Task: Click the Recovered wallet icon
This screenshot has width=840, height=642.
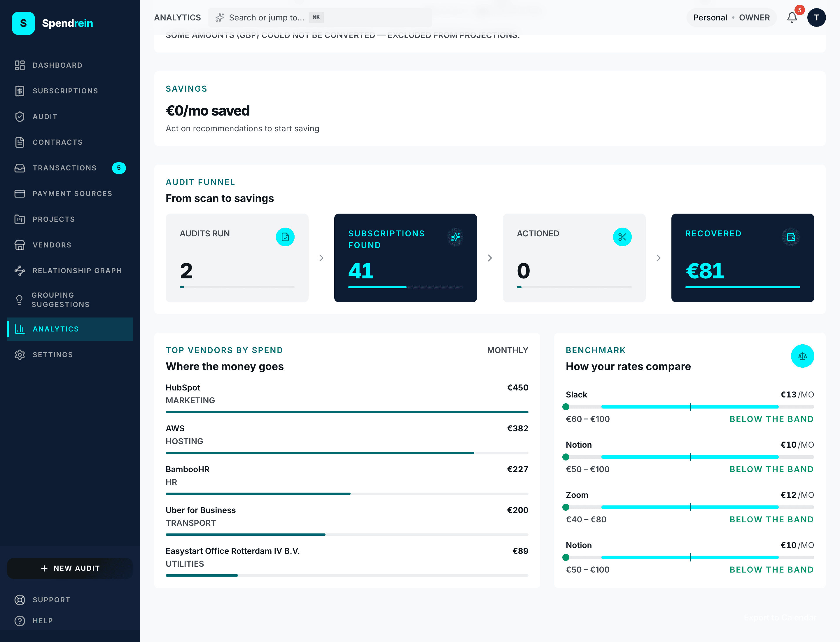Action: click(x=791, y=237)
